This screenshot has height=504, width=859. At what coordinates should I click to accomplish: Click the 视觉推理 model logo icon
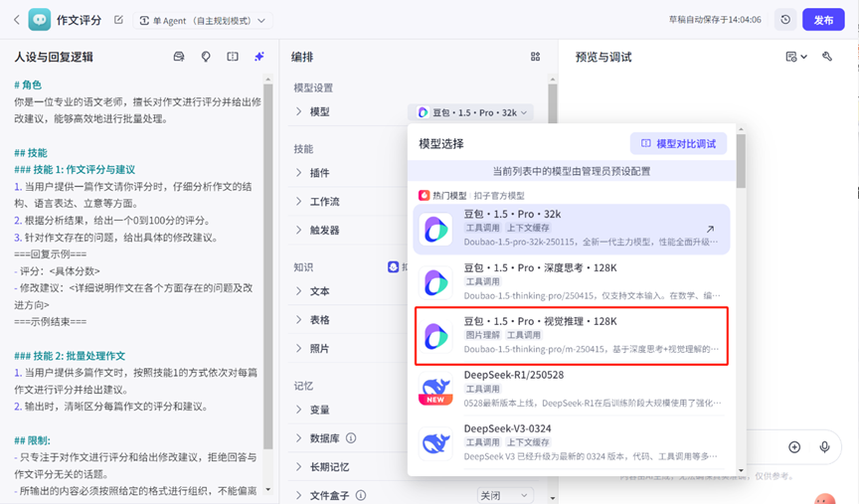(435, 336)
